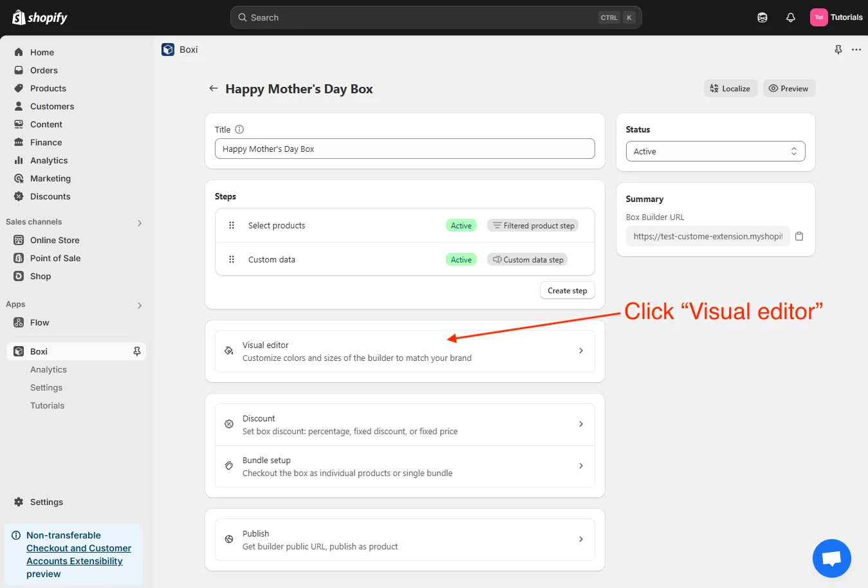
Task: Open the Status dropdown
Action: click(x=715, y=151)
